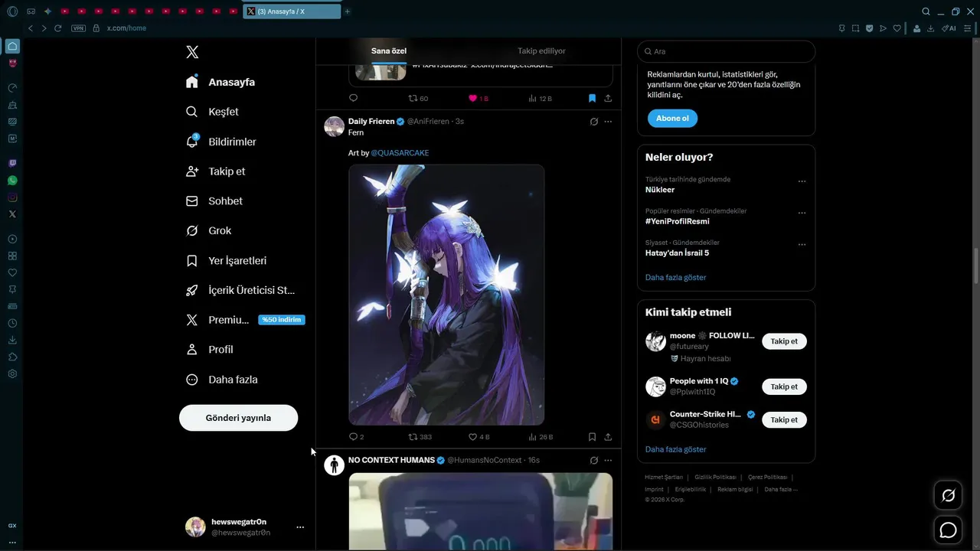Open floating chat messages button
The image size is (980, 551).
click(948, 530)
